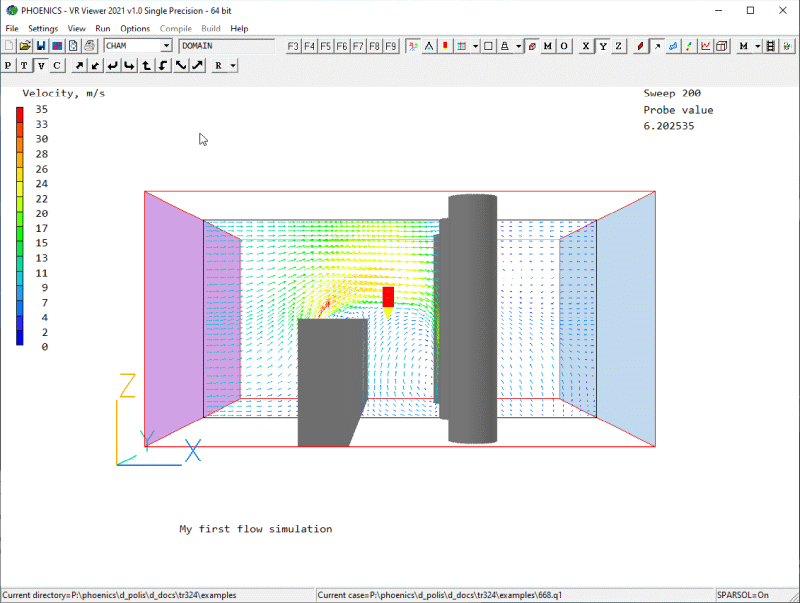Click the Save (floppy disk) icon
800x603 pixels.
click(x=41, y=46)
